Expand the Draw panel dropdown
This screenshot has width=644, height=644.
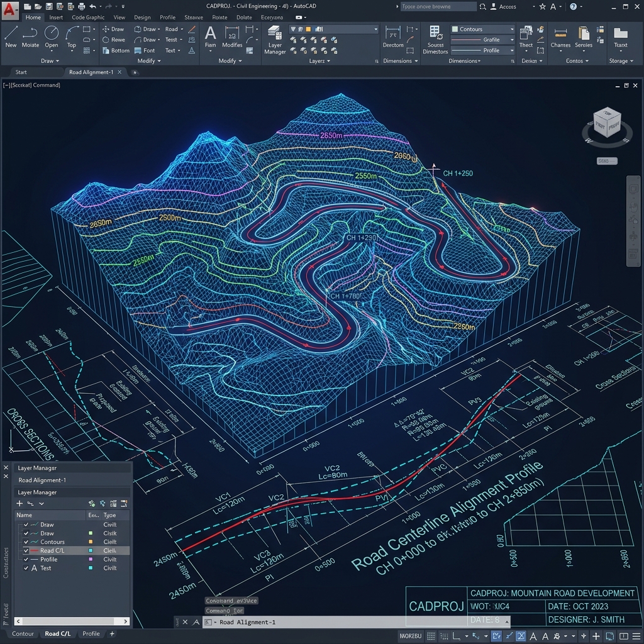(x=50, y=61)
